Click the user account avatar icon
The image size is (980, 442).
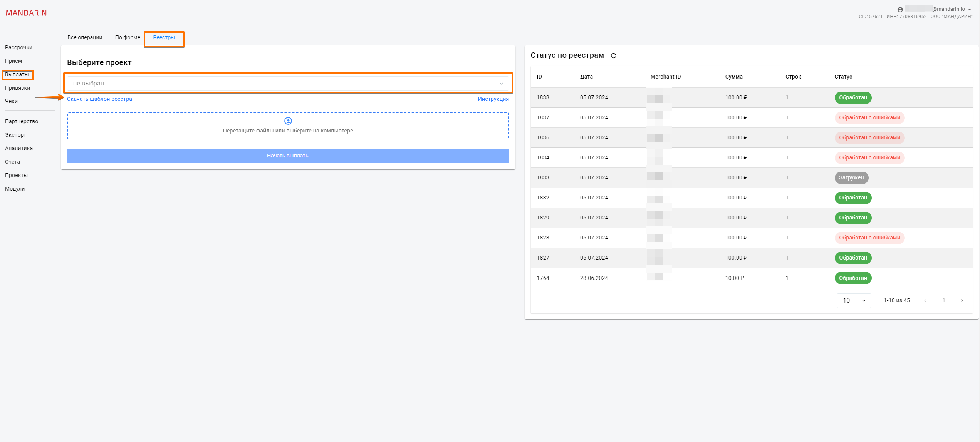coord(900,10)
